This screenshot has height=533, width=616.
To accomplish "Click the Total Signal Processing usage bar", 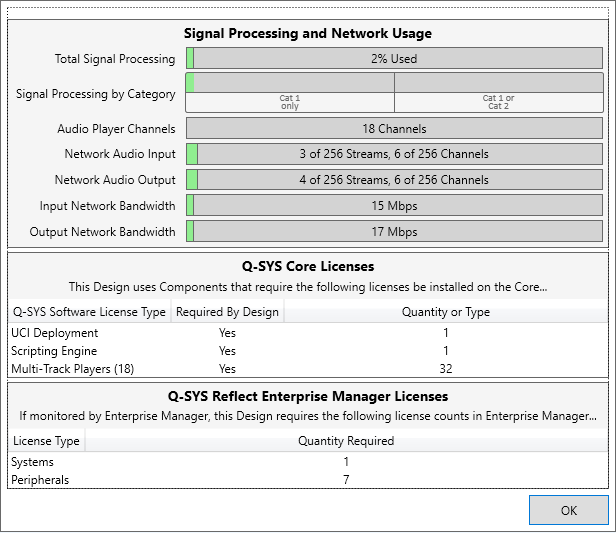I will 394,59.
